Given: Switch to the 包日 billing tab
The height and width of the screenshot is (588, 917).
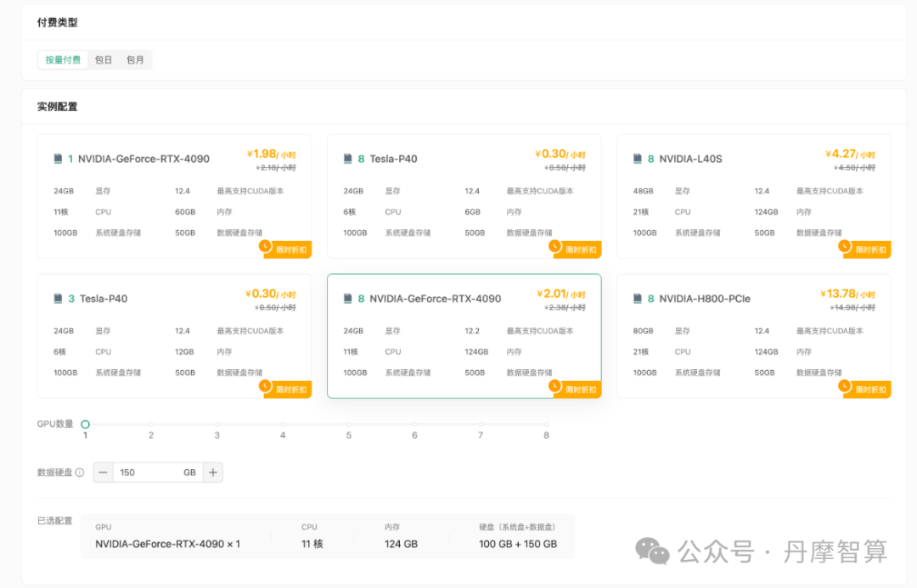Looking at the screenshot, I should coord(104,59).
